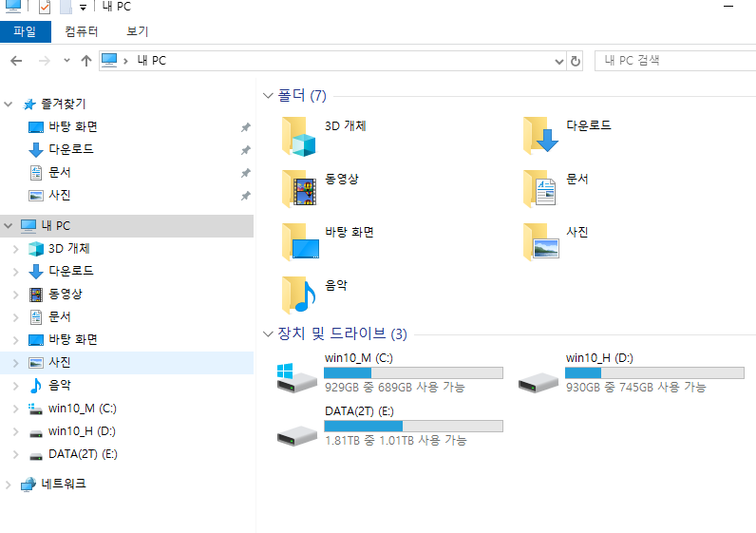Viewport: 756px width, 533px height.
Task: Minimize the 내 PC window
Action: 728,7
